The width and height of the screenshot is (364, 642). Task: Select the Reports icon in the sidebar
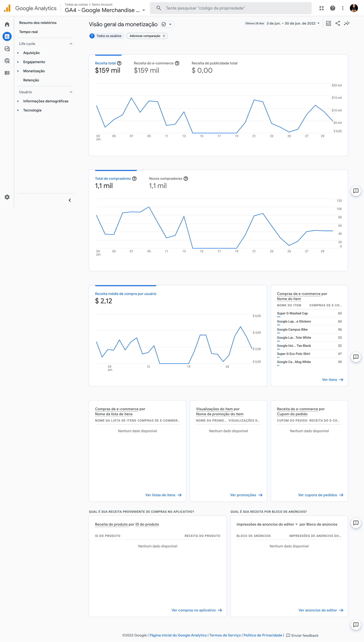[x=7, y=36]
